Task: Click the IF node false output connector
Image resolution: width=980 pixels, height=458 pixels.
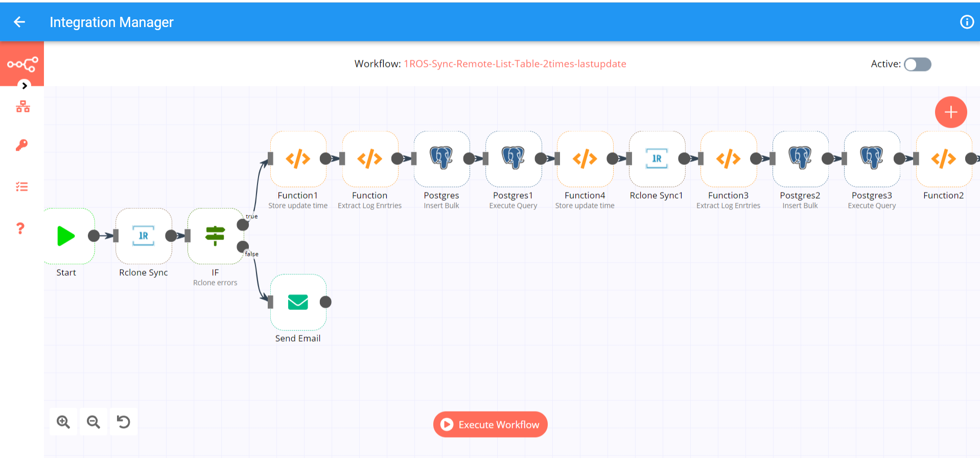Action: pyautogui.click(x=243, y=247)
